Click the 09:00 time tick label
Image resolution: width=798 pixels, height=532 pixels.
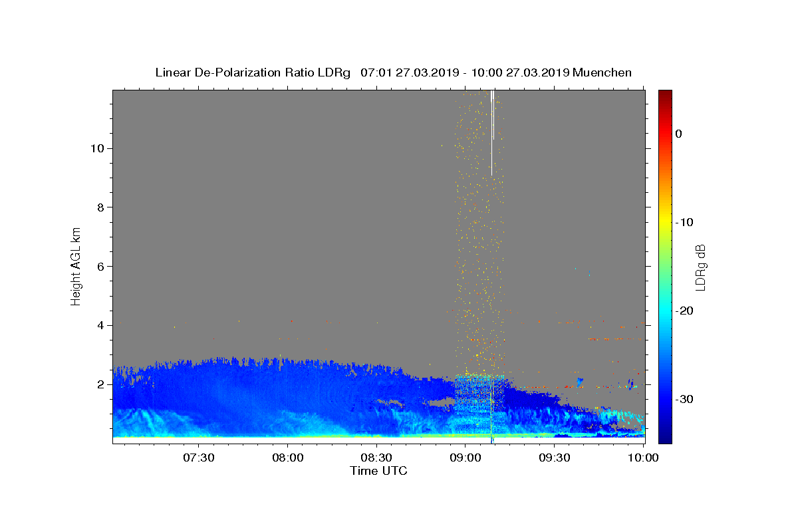coord(465,458)
